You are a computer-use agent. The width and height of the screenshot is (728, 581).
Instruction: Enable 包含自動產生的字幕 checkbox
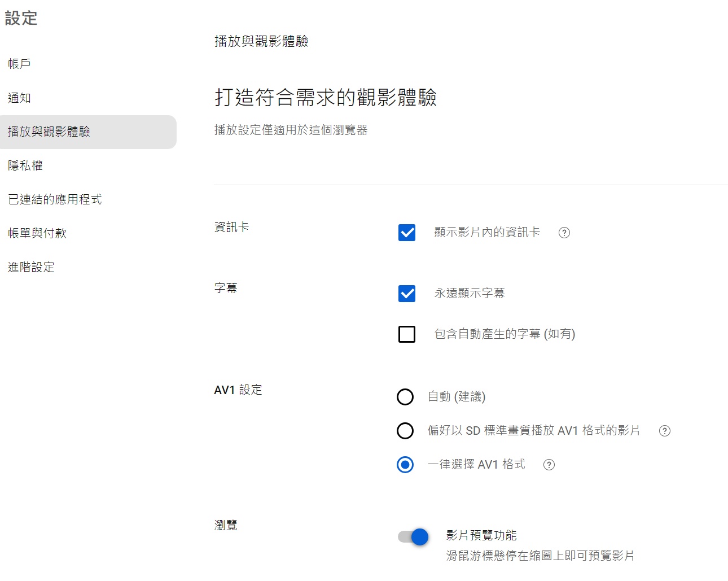tap(407, 334)
